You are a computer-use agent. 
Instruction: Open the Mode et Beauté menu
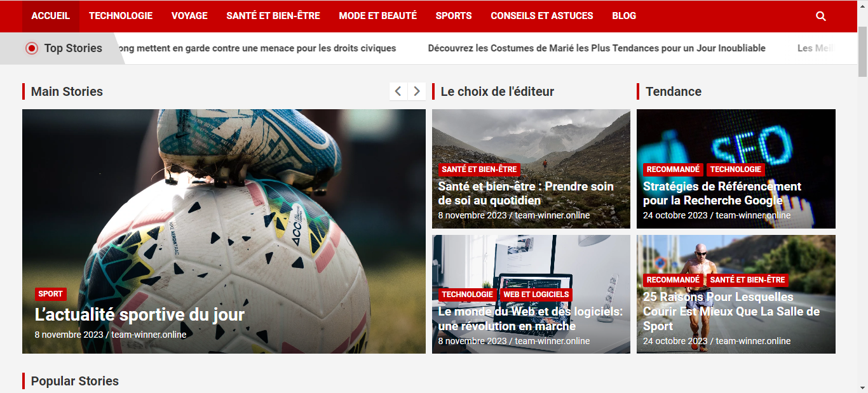coord(378,16)
